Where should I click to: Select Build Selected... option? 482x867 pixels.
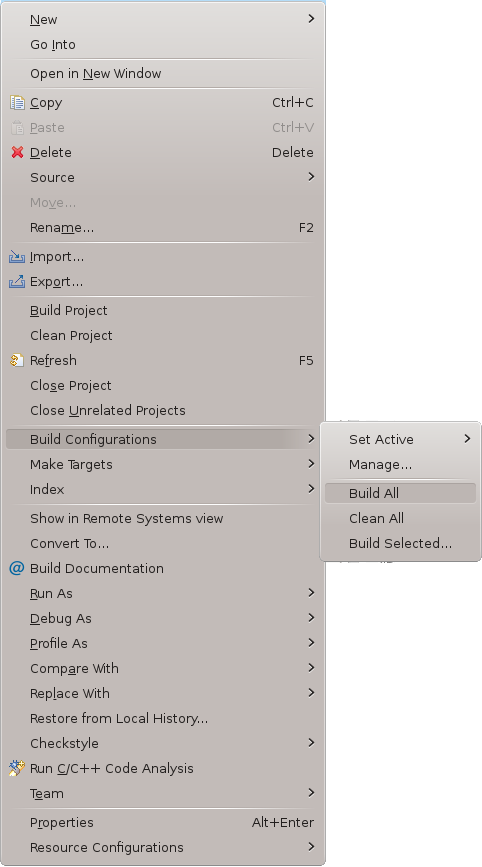400,543
